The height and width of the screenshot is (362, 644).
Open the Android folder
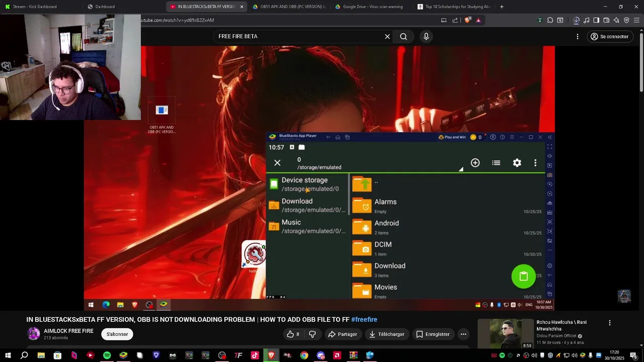pos(447,227)
